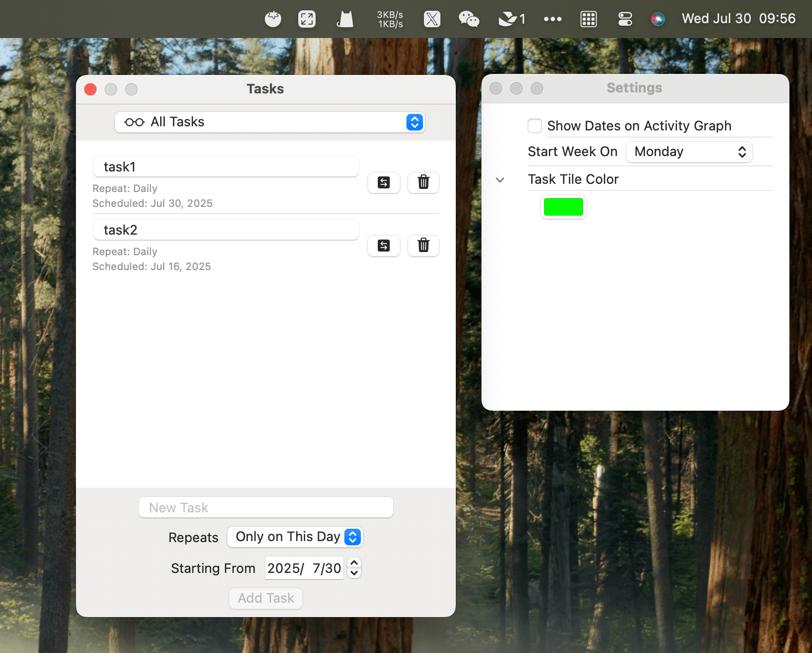Image resolution: width=812 pixels, height=653 pixels.
Task: Click the WeChat icon in menu bar
Action: [x=469, y=19]
